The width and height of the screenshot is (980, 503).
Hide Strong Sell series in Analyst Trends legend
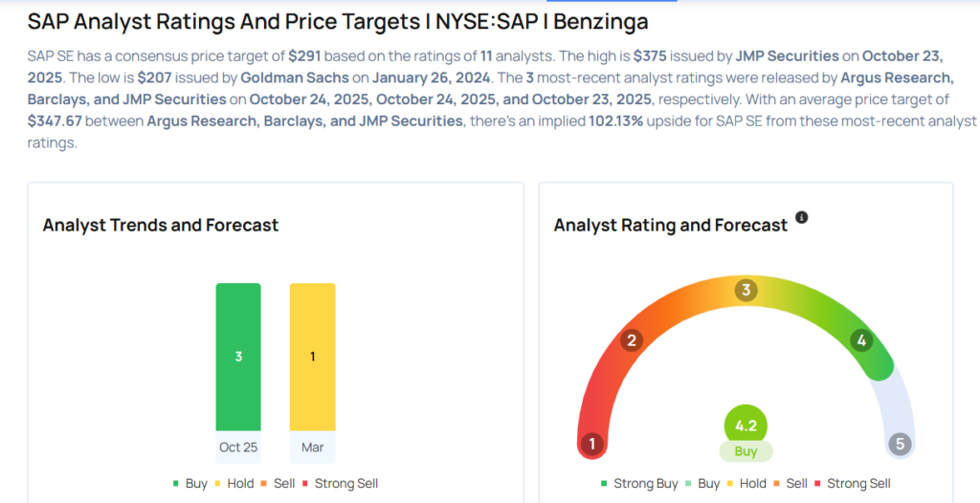pyautogui.click(x=341, y=483)
